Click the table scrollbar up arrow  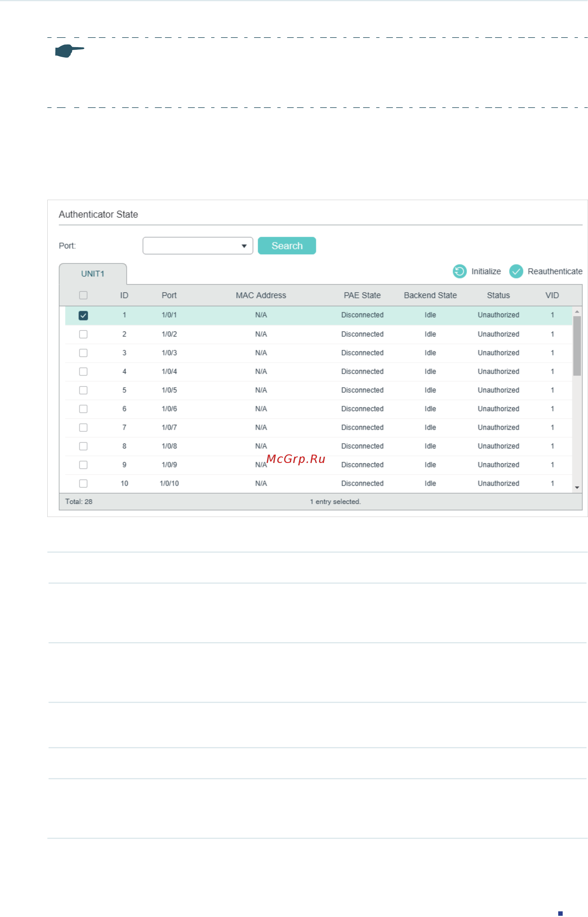click(x=577, y=312)
